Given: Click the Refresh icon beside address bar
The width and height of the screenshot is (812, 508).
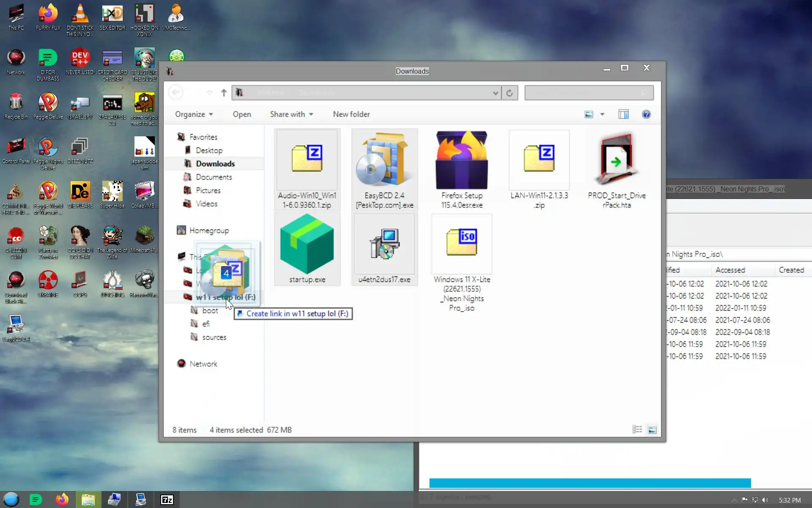Looking at the screenshot, I should click(510, 93).
